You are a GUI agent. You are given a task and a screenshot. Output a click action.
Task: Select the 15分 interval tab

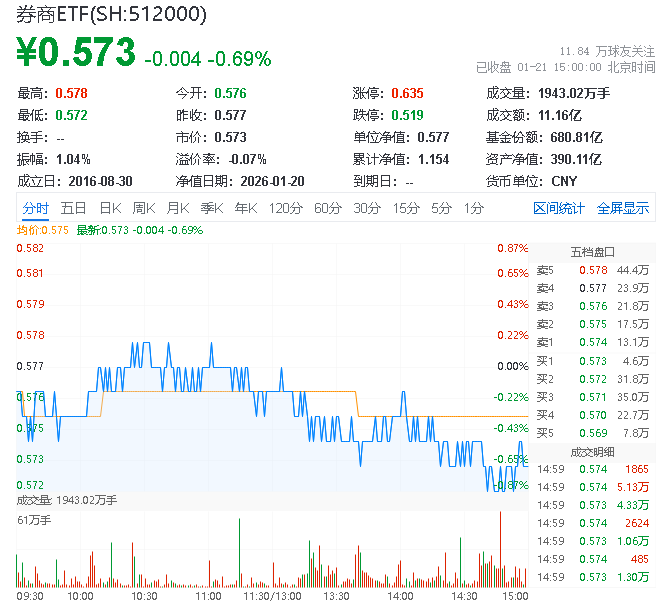pyautogui.click(x=406, y=208)
